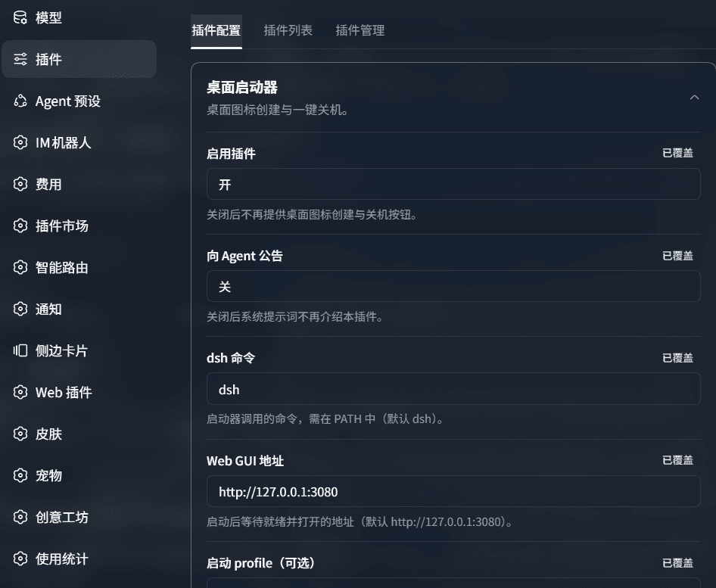Image resolution: width=716 pixels, height=588 pixels.
Task: Open Web 插件 settings
Action: (79, 392)
